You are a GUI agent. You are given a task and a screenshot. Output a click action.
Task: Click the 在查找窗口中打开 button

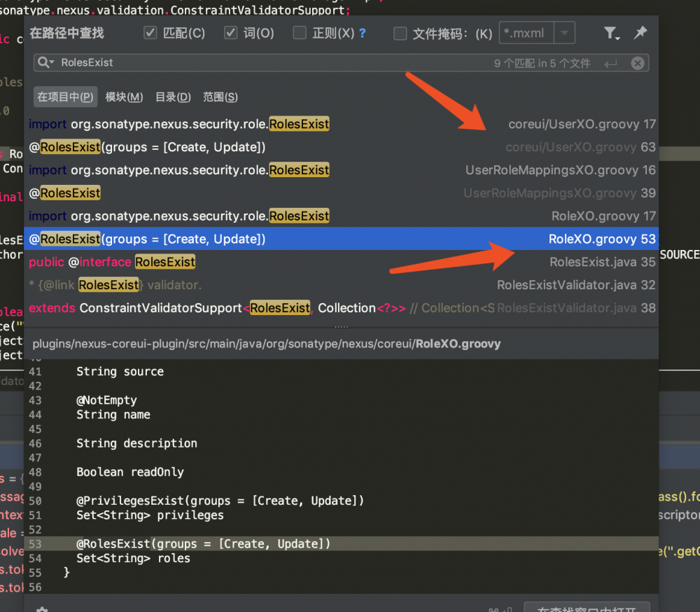587,608
